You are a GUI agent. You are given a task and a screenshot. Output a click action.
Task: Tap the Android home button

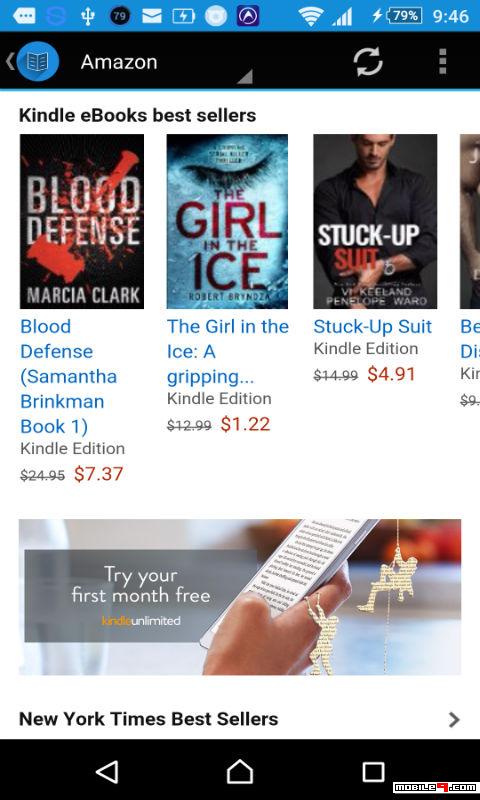[240, 771]
